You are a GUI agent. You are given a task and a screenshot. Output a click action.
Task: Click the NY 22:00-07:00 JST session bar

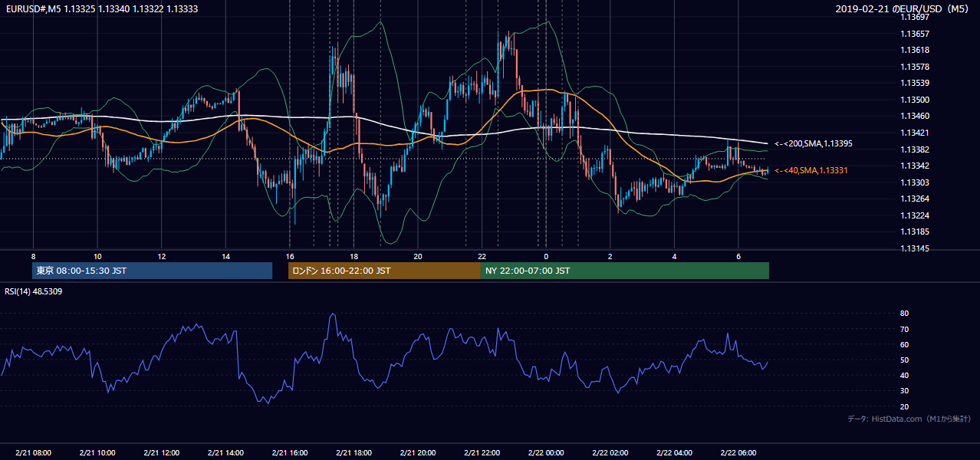click(625, 271)
